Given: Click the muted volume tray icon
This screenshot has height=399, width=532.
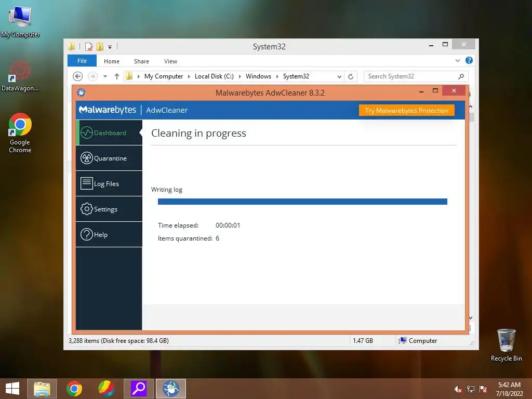Looking at the screenshot, I should tap(458, 389).
